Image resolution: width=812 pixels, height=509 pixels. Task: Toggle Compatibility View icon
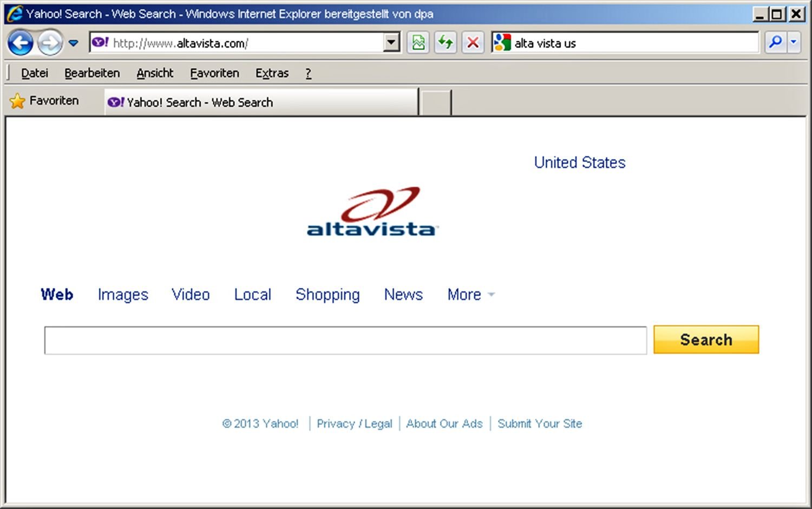tap(418, 42)
